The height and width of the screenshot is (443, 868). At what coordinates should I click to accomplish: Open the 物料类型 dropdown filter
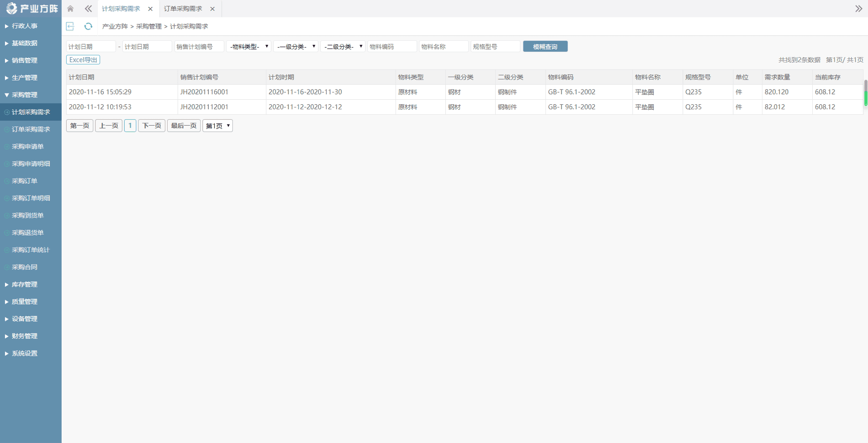click(249, 47)
